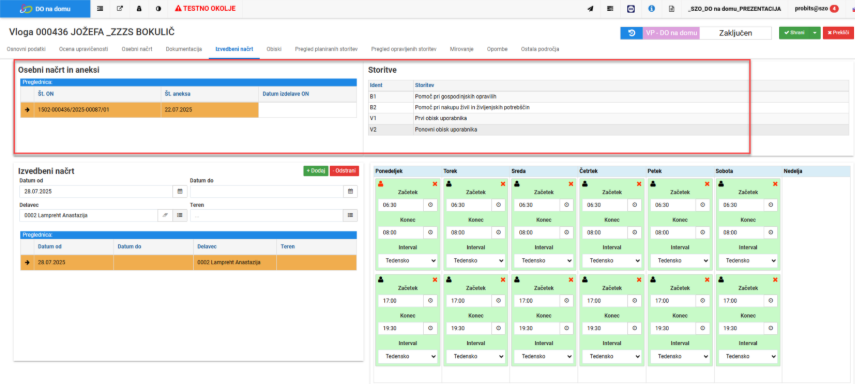The image size is (855, 384).
Task: Click the padlock icon in the top bar
Action: coord(139,9)
